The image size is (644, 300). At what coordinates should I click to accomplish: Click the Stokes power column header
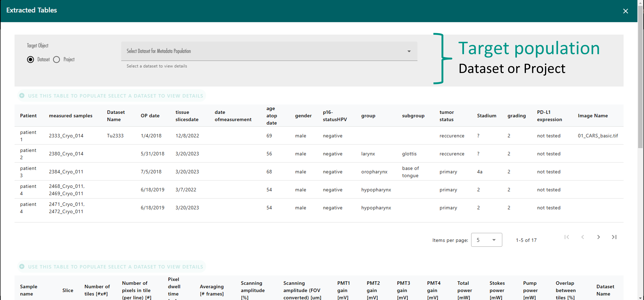click(497, 290)
